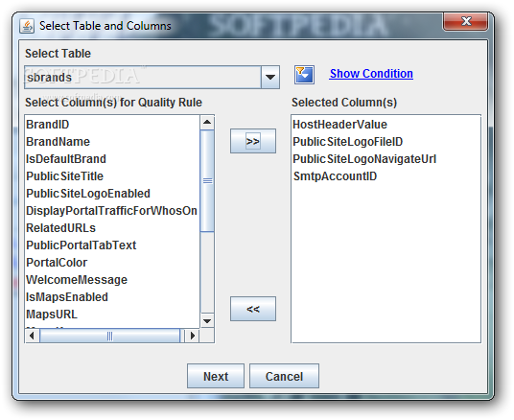
Task: Click the horizontal scroll right arrow
Action: tap(193, 336)
